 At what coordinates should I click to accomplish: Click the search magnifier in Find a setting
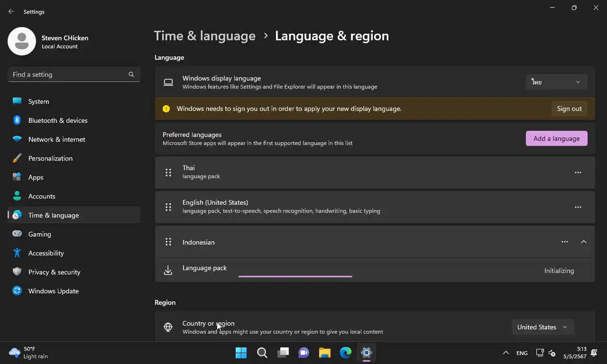131,74
